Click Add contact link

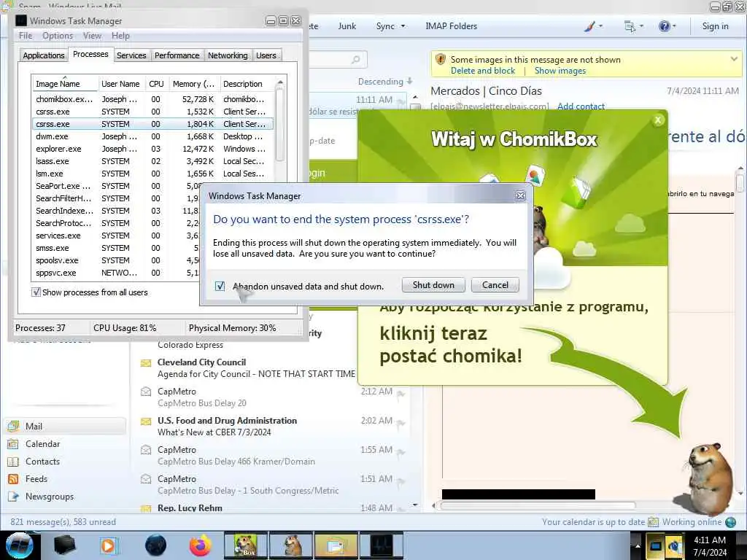(581, 106)
